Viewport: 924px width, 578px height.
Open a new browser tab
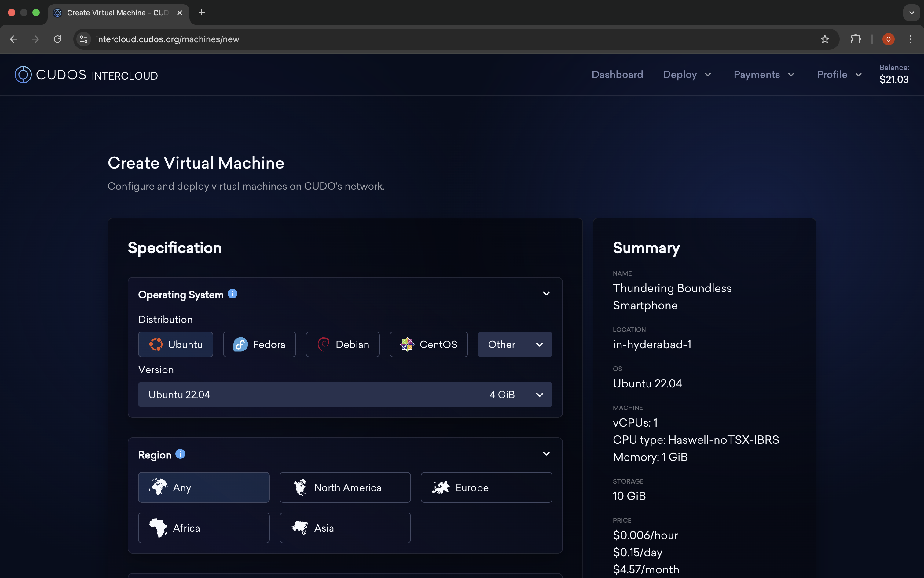click(202, 13)
